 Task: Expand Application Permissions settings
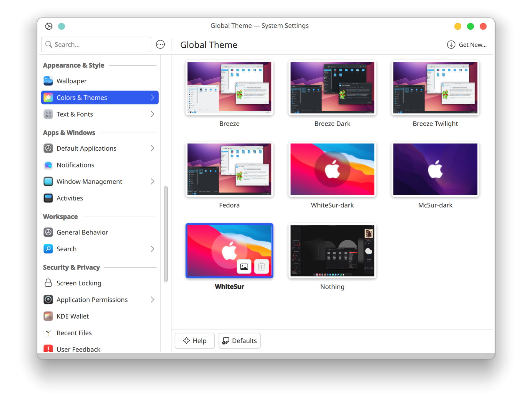pyautogui.click(x=152, y=299)
